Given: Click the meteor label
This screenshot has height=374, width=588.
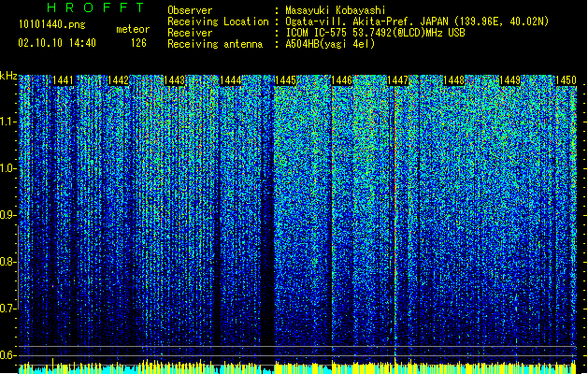Looking at the screenshot, I should [133, 29].
